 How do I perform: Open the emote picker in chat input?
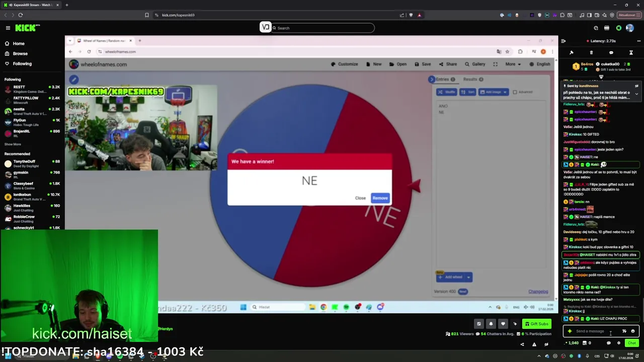point(633,331)
